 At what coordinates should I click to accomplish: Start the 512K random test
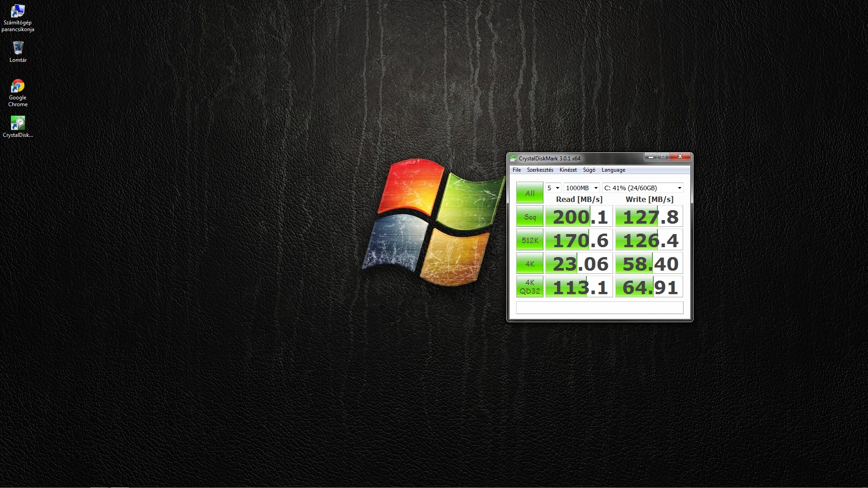pyautogui.click(x=529, y=240)
